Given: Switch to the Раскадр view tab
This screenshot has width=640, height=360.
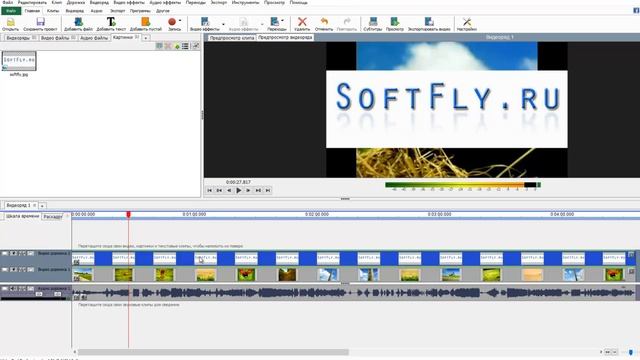Looking at the screenshot, I should tap(53, 217).
